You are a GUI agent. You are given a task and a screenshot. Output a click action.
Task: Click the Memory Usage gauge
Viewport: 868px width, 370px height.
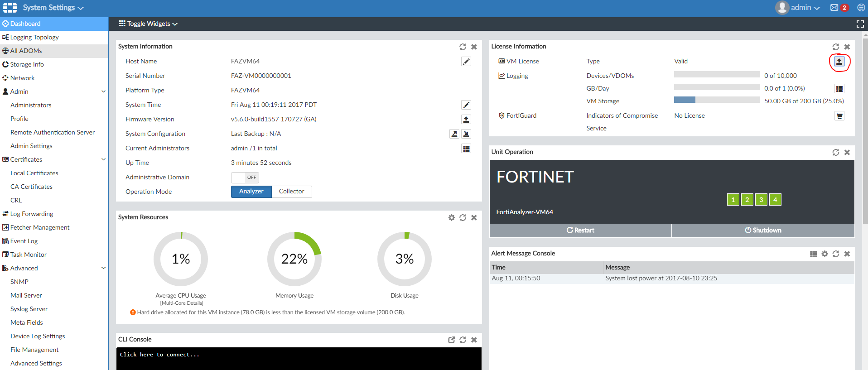coord(294,259)
